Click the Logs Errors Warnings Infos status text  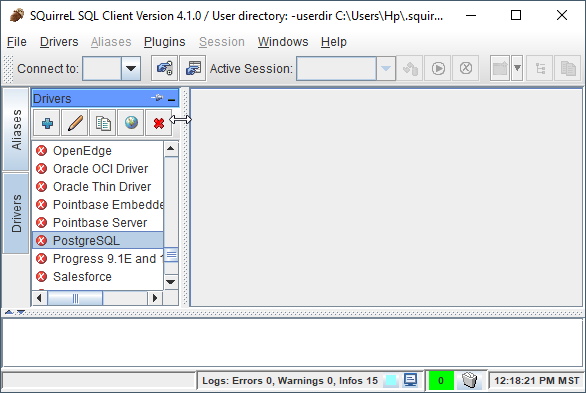290,381
